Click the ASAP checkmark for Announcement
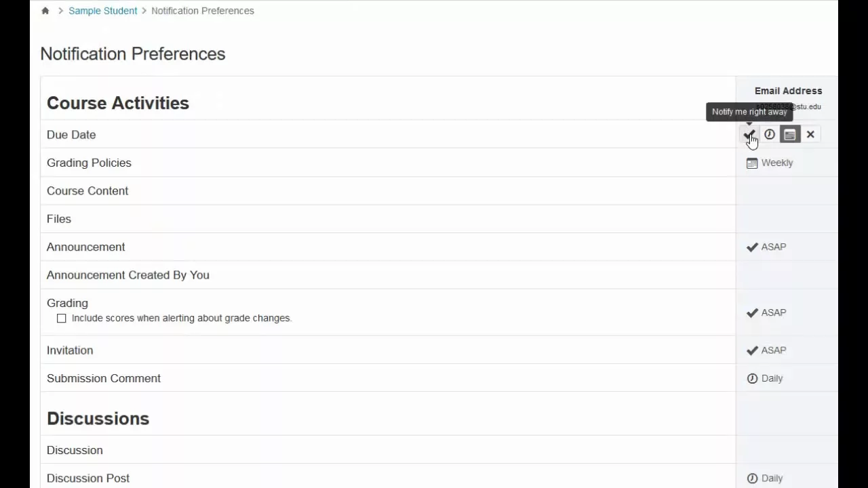The height and width of the screenshot is (488, 868). coord(752,247)
